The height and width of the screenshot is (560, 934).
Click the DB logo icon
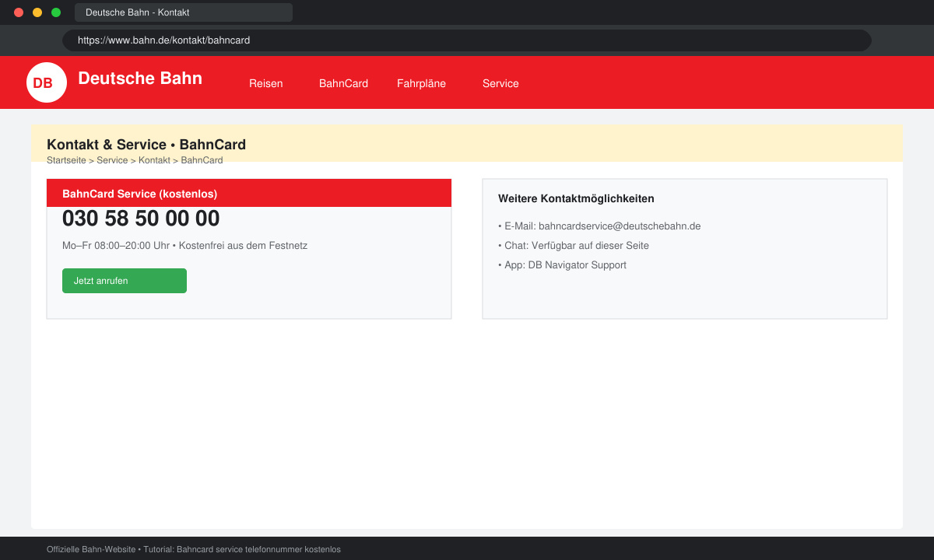(x=47, y=82)
